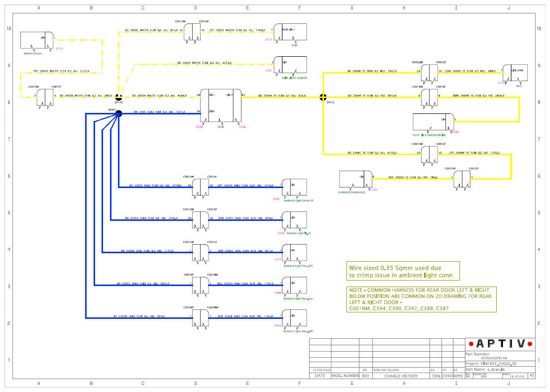Image resolution: width=550 pixels, height=392 pixels.
Task: Click the 'Wire sized 0.35 Sqmm' note
Action: 403,271
